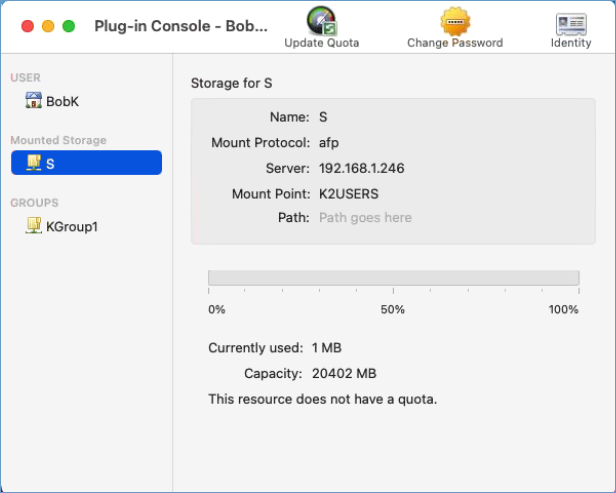
Task: Click the window title Plug-in Console
Action: [x=181, y=26]
